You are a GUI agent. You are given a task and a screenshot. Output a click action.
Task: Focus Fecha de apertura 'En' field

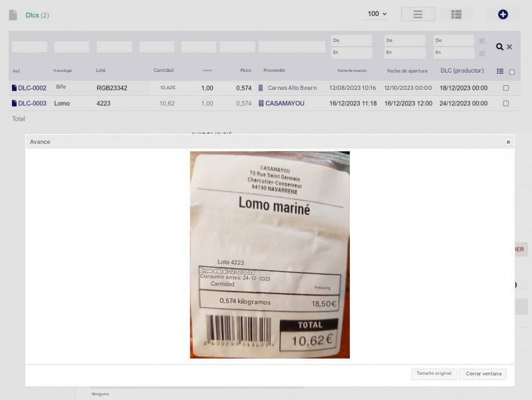[404, 53]
